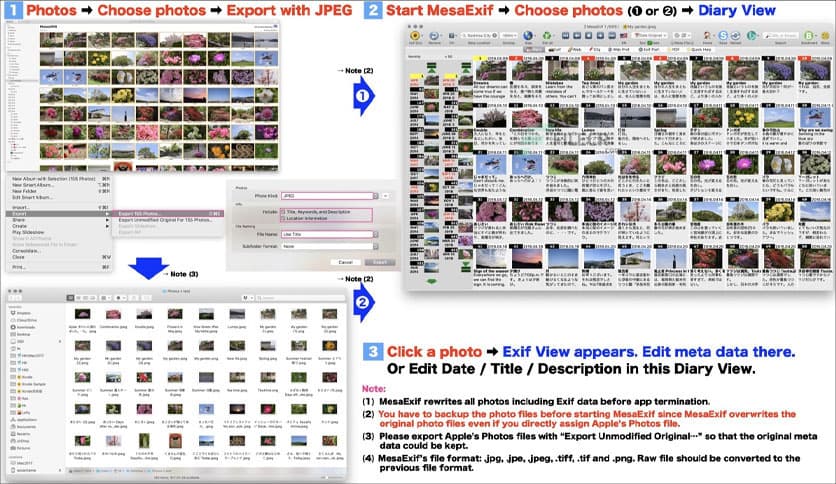
Task: Open the Quick Help tab in MesaExif
Action: (x=699, y=50)
